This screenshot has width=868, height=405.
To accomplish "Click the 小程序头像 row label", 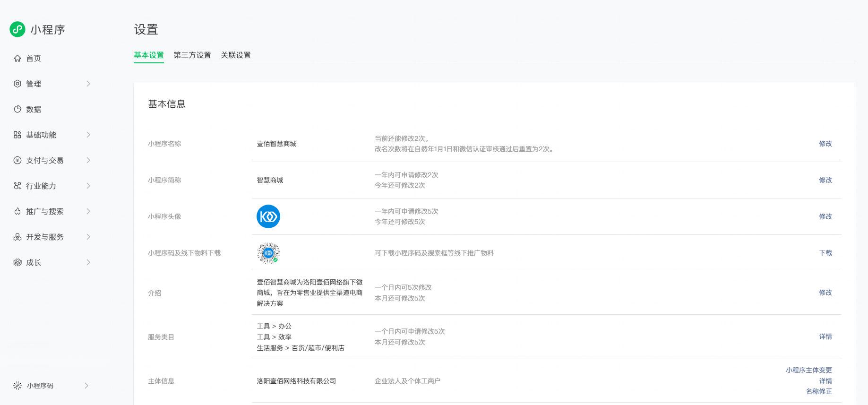I will (x=164, y=216).
